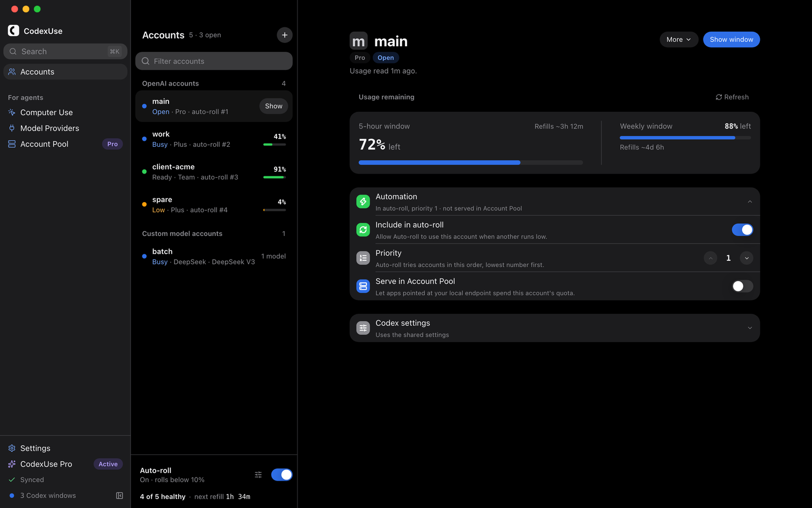Select the work account row
This screenshot has width=812, height=508.
214,139
